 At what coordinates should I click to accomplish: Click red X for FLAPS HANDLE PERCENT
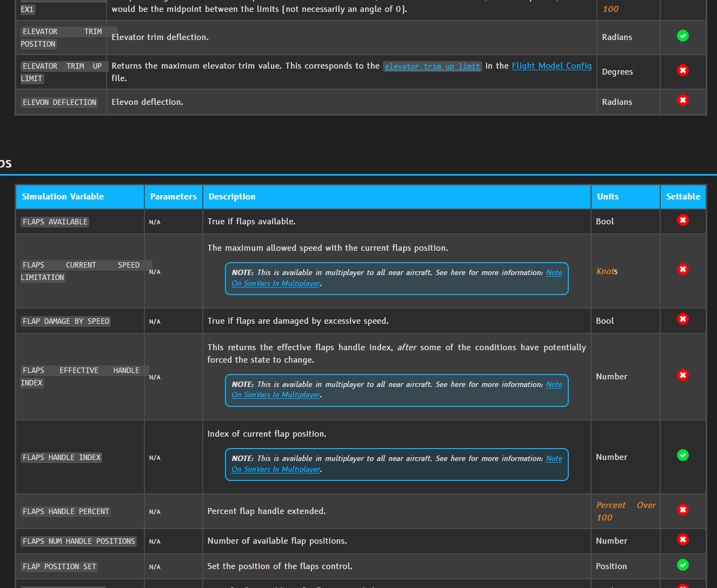[x=683, y=510]
